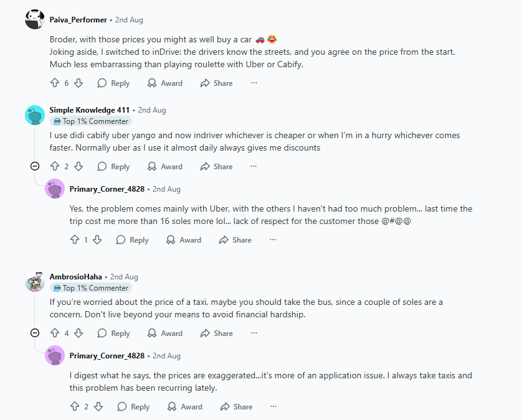Upvote Simple Knowledge 411's comment

tap(54, 166)
